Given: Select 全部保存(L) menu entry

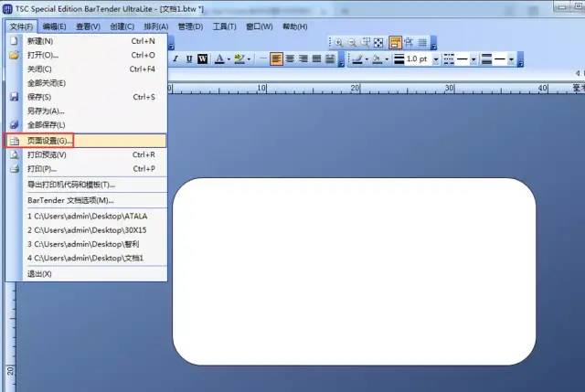Looking at the screenshot, I should pyautogui.click(x=86, y=125).
